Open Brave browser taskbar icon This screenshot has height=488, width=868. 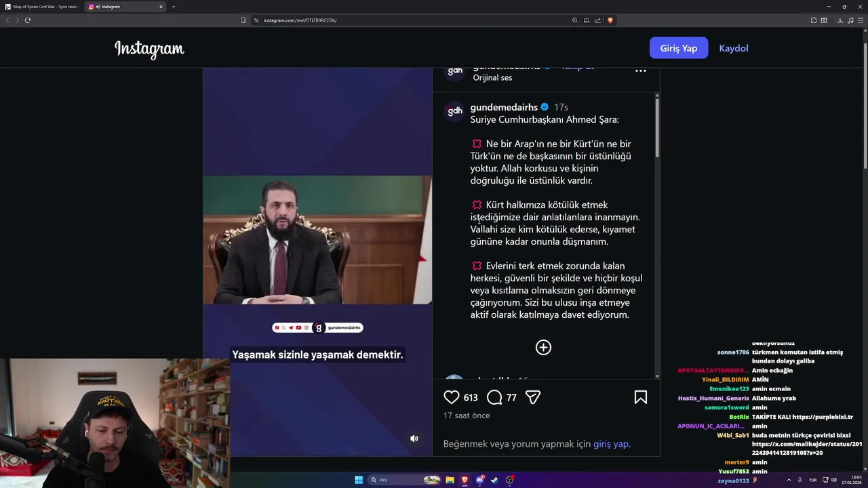click(465, 480)
